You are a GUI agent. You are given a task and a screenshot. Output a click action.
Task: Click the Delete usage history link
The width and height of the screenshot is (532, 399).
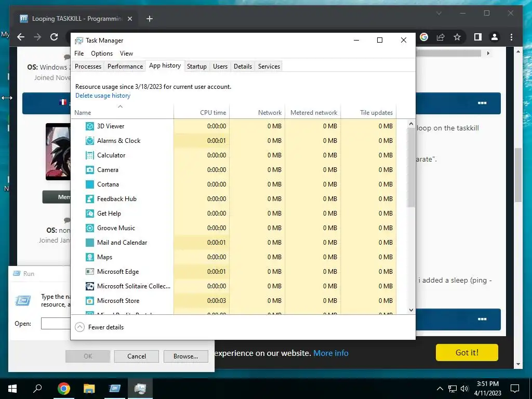coord(103,96)
